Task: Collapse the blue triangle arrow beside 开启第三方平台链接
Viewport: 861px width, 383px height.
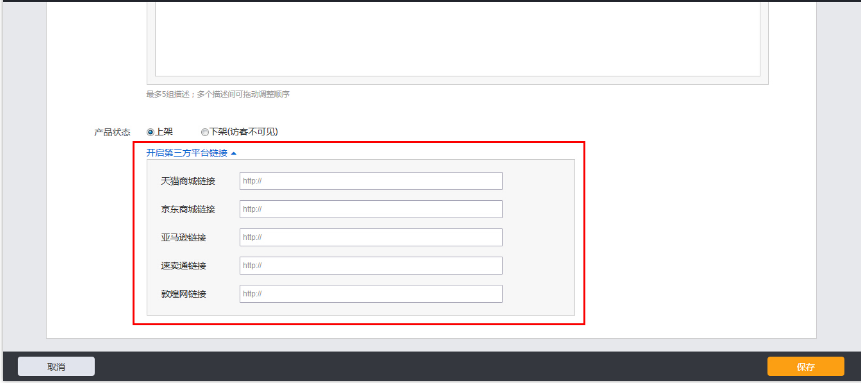Action: coord(234,154)
